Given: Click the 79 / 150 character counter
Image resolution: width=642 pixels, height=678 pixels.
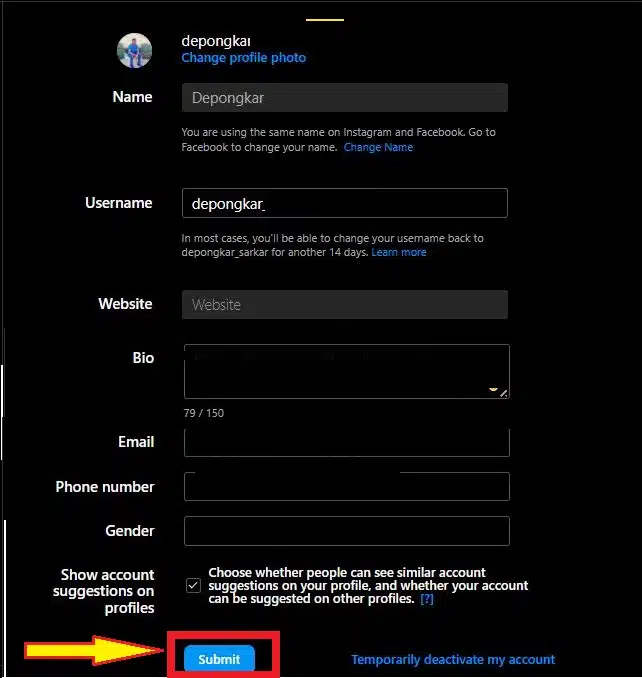Looking at the screenshot, I should (203, 413).
